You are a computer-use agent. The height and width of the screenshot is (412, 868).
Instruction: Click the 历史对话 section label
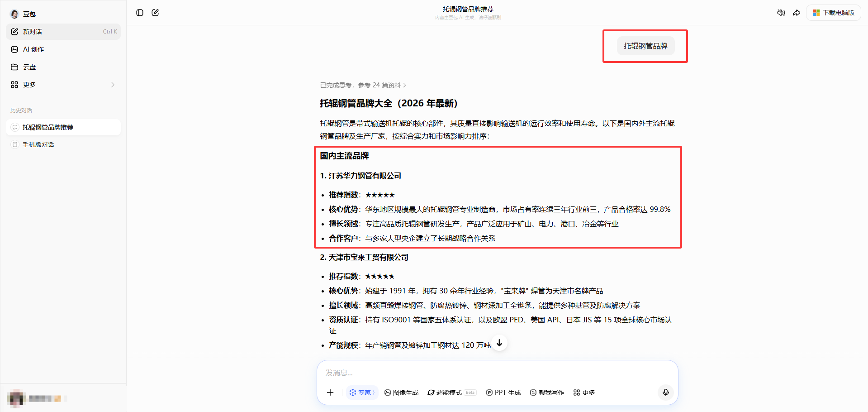pos(21,110)
